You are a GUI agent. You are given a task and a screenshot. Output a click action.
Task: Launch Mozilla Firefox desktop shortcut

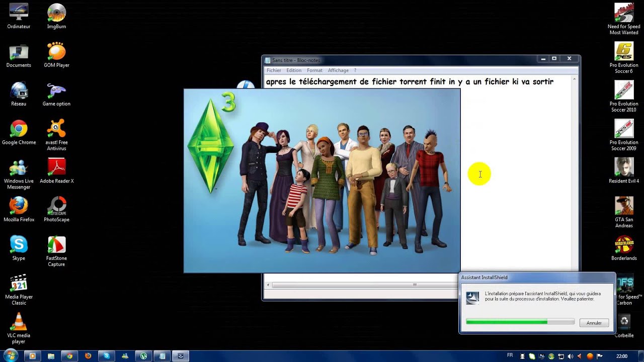click(x=19, y=210)
